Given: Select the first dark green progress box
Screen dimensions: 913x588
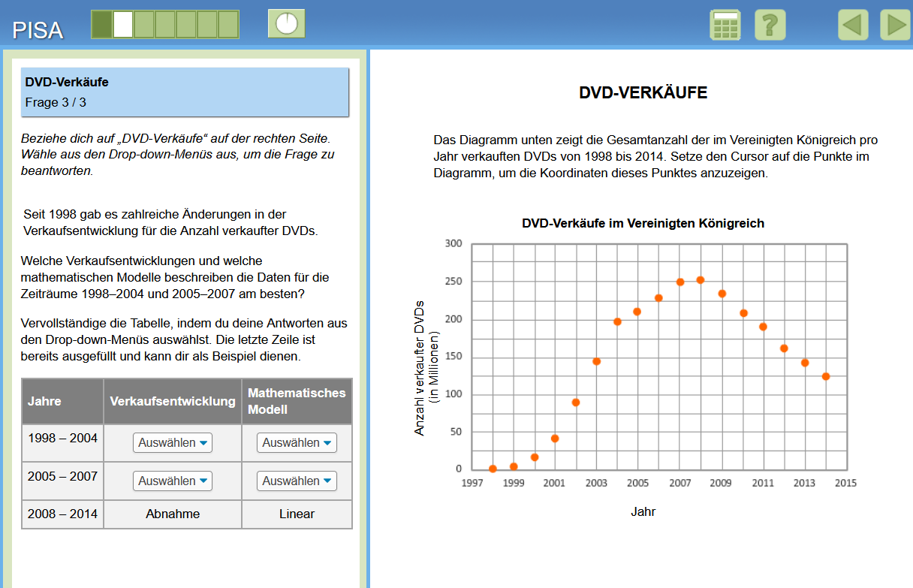Looking at the screenshot, I should pos(101,24).
